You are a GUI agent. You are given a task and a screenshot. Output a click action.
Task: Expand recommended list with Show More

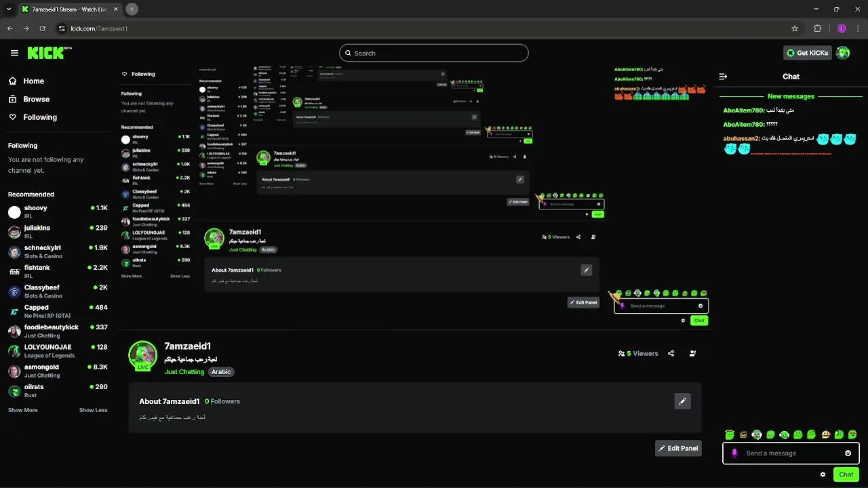[22, 410]
